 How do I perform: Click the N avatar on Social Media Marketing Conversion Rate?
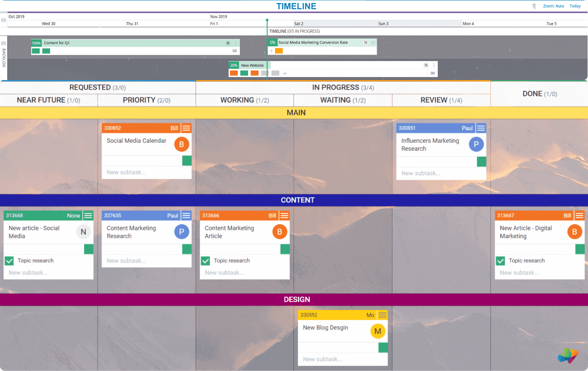click(365, 42)
